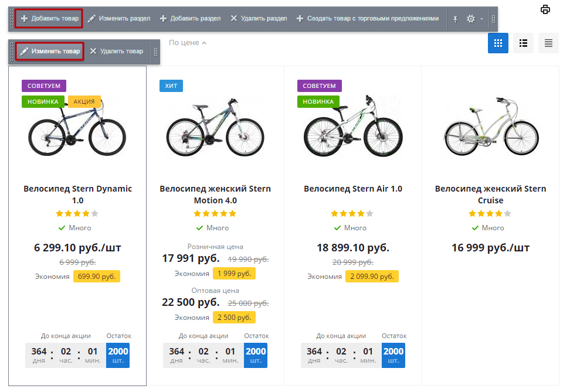The width and height of the screenshot is (570, 392).
Task: Click stock counter on Stern Air card
Action: point(393,355)
